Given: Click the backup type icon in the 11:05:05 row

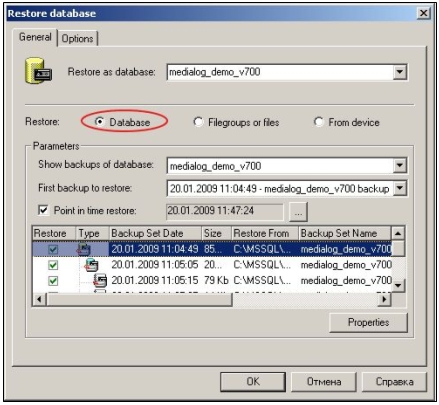Looking at the screenshot, I should coord(91,265).
